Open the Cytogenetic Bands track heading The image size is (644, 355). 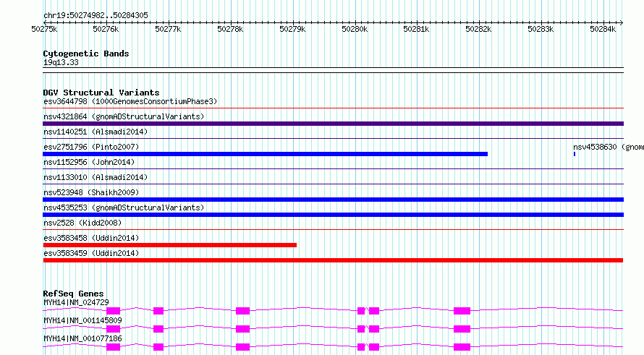click(86, 54)
